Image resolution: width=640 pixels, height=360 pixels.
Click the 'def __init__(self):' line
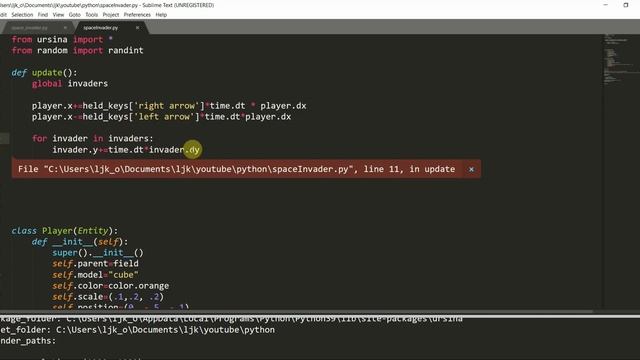coord(80,242)
